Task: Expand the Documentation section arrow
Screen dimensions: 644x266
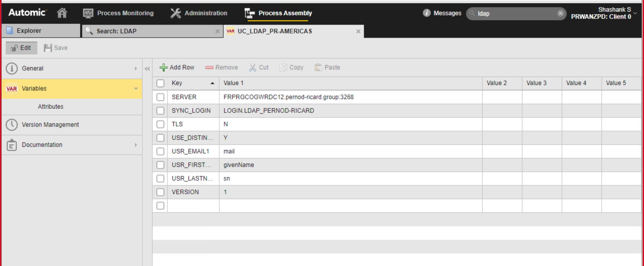Action: (136, 145)
